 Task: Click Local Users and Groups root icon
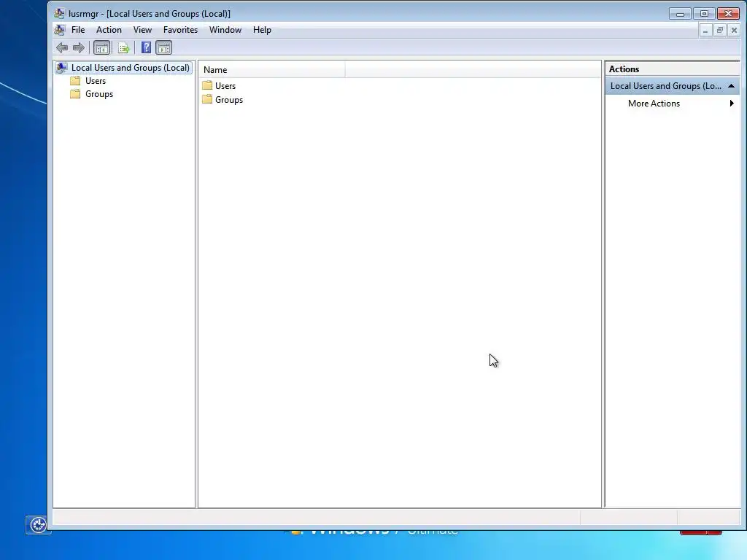click(x=62, y=68)
